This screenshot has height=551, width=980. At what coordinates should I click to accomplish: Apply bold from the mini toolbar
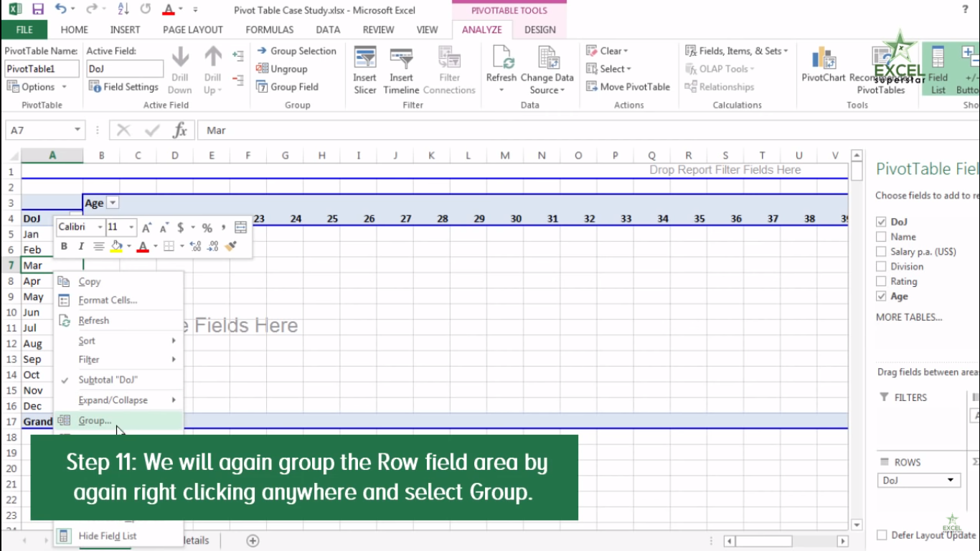tap(64, 246)
